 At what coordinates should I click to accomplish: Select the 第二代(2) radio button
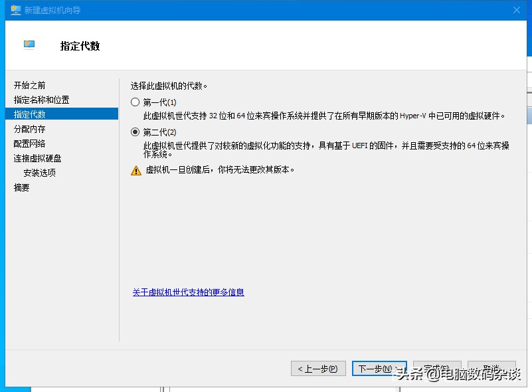coord(135,130)
